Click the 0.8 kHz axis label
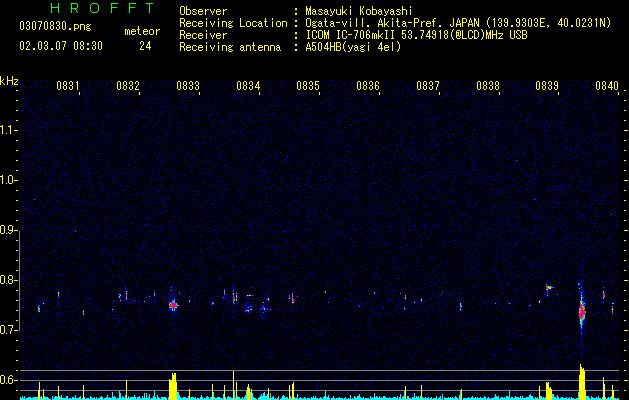Screen dimensions: 629x400 pos(8,280)
